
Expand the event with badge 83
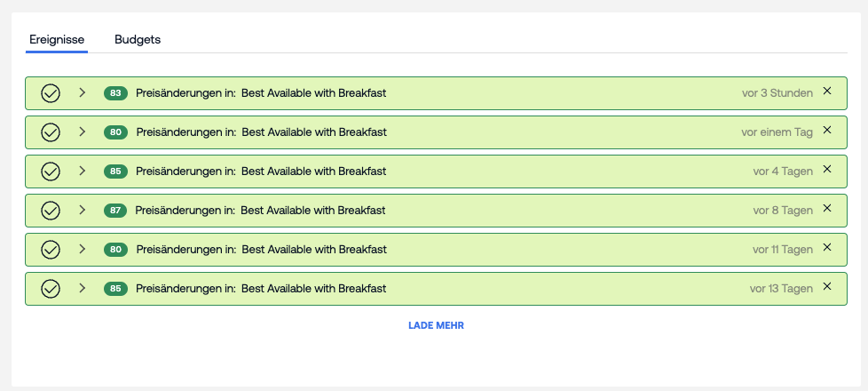point(82,92)
